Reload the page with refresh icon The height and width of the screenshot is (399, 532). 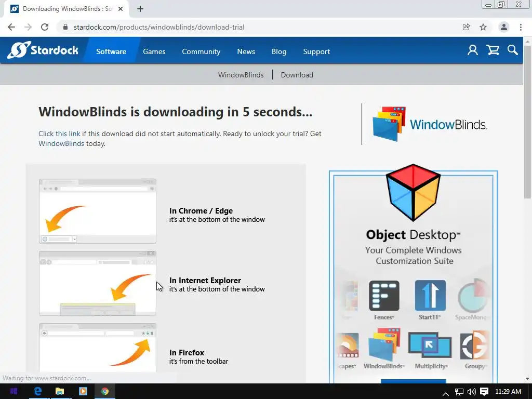(45, 27)
